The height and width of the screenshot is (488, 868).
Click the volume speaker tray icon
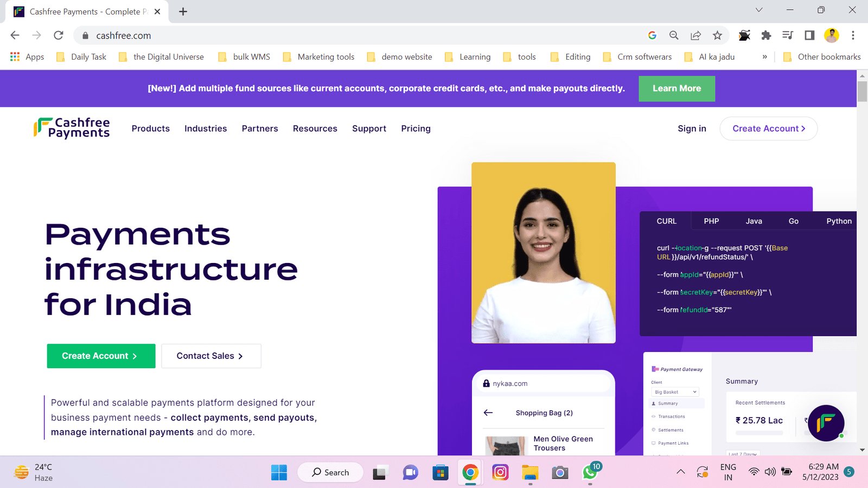point(770,472)
